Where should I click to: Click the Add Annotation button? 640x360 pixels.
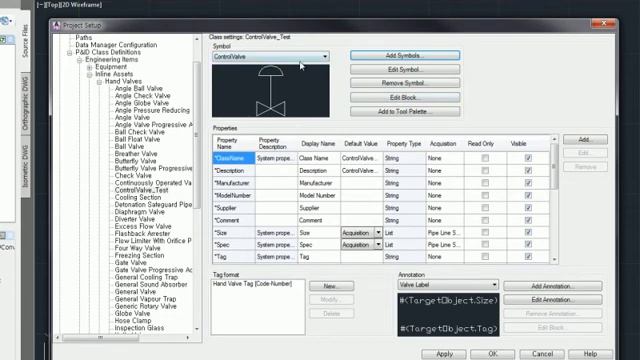pyautogui.click(x=552, y=286)
